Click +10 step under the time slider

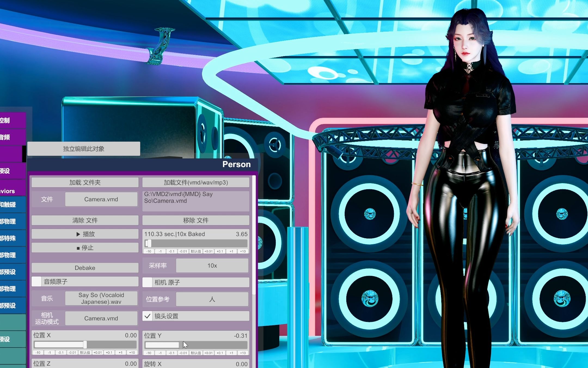coord(243,251)
